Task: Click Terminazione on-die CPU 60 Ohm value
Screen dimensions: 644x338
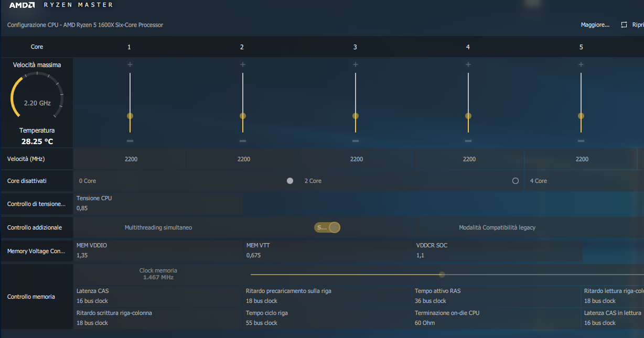Action: point(425,323)
